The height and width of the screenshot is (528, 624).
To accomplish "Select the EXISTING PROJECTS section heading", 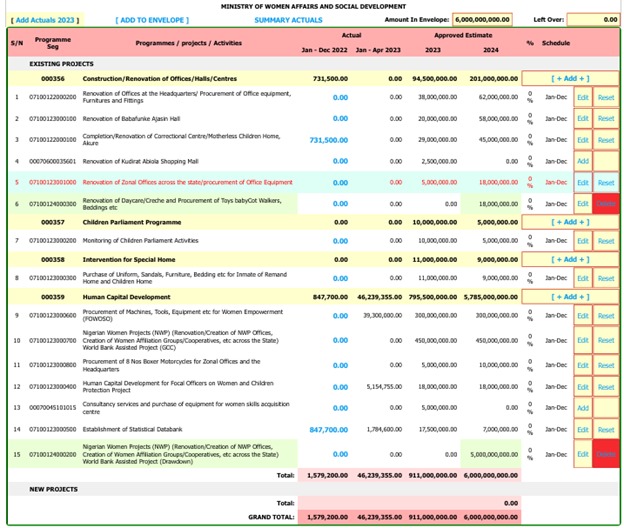I will [x=61, y=64].
